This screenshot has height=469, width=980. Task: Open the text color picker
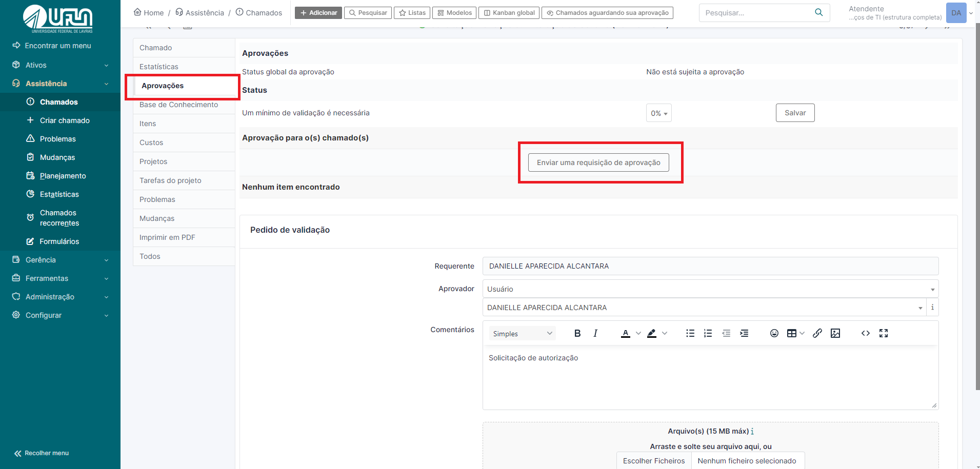[x=626, y=333]
